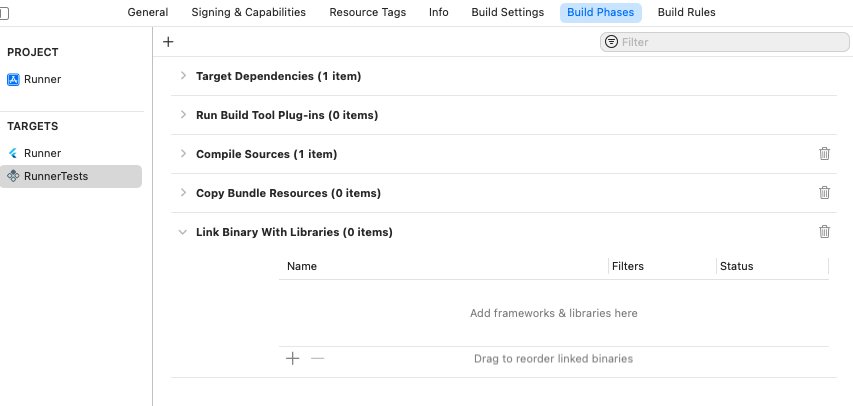Click the Filter text field

point(730,42)
